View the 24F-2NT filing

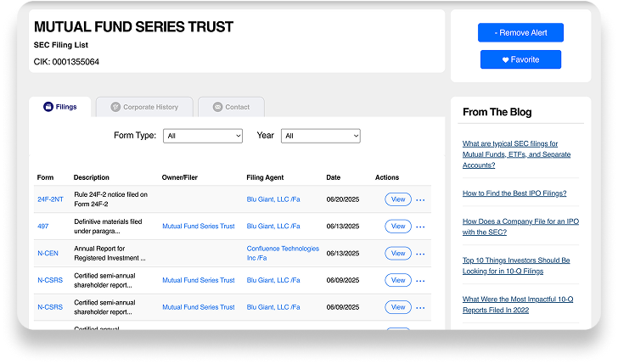pyautogui.click(x=397, y=199)
